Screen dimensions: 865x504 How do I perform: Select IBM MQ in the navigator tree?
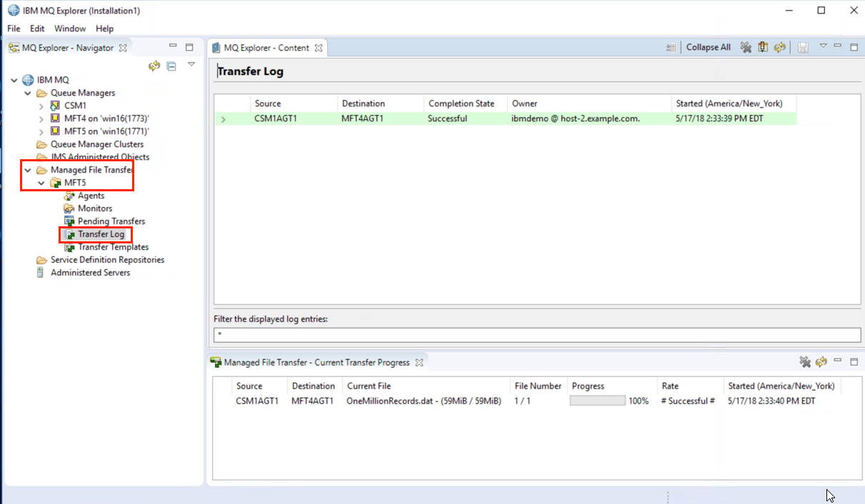point(53,80)
